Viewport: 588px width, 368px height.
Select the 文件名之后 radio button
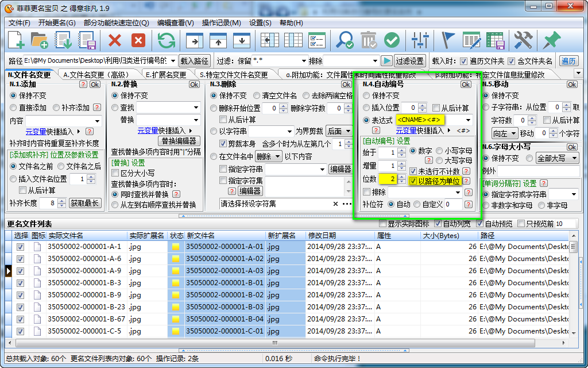60,166
